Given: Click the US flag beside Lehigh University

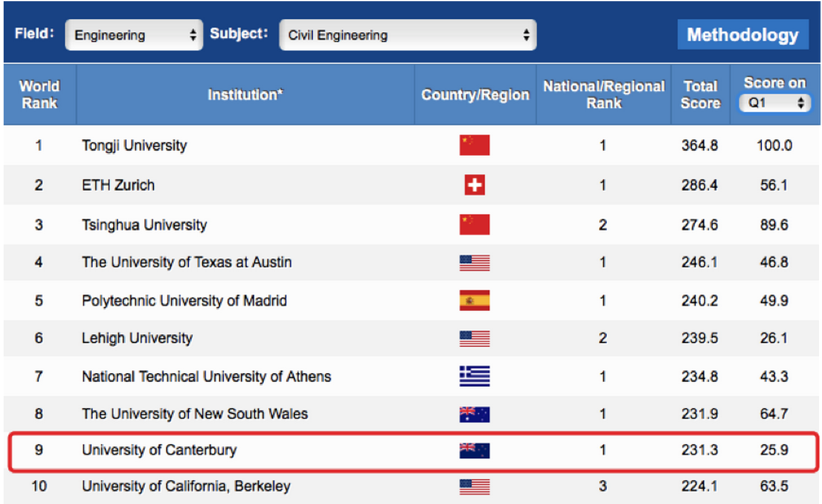Looking at the screenshot, I should [474, 338].
